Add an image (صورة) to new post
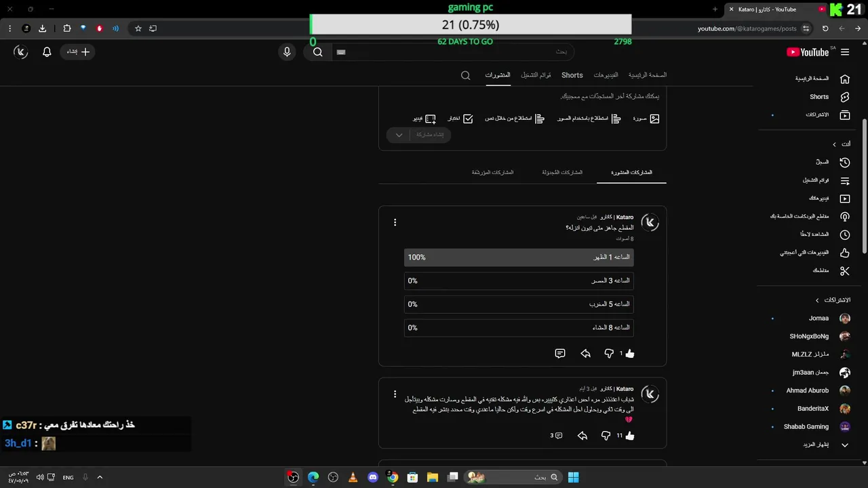This screenshot has width=868, height=488. (646, 119)
